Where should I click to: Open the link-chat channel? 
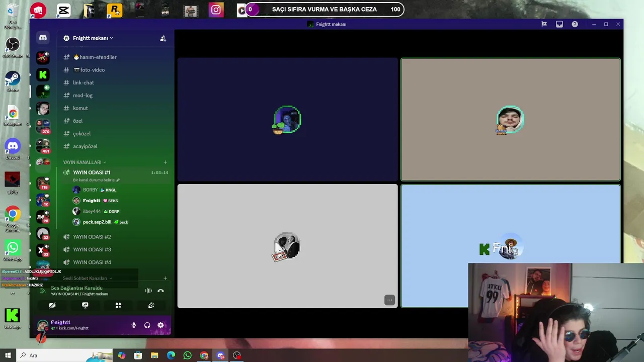pos(83,82)
